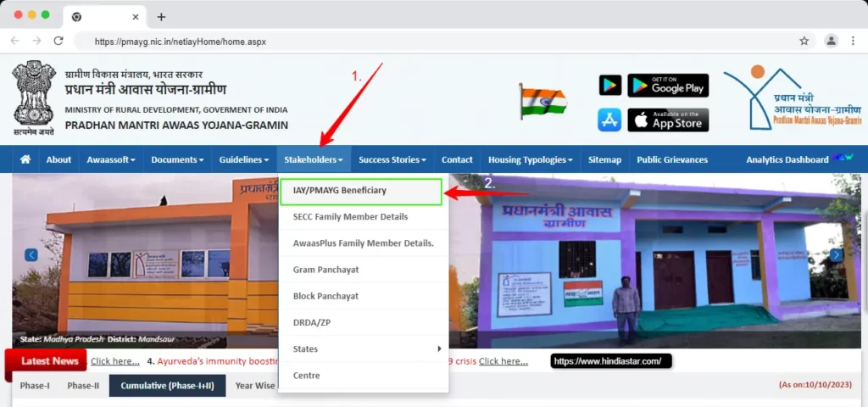Select IAY/PMAYG Beneficiary menu entry
868x407 pixels.
tap(361, 191)
